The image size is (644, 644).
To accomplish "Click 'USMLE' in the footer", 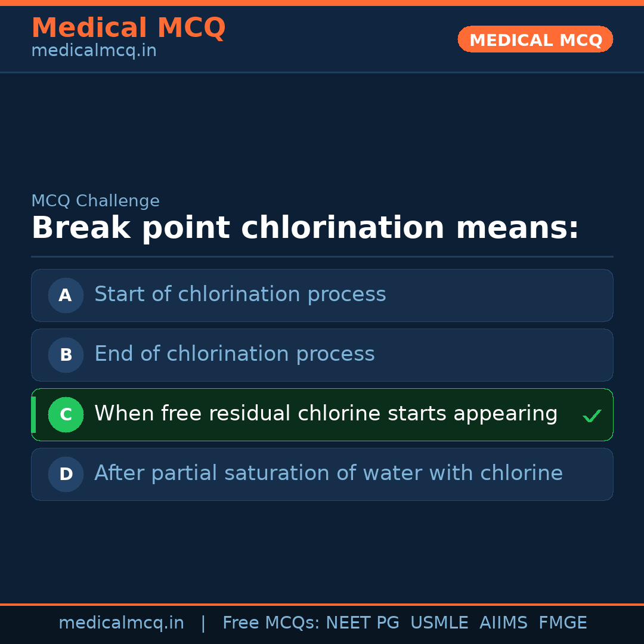I will (439, 623).
